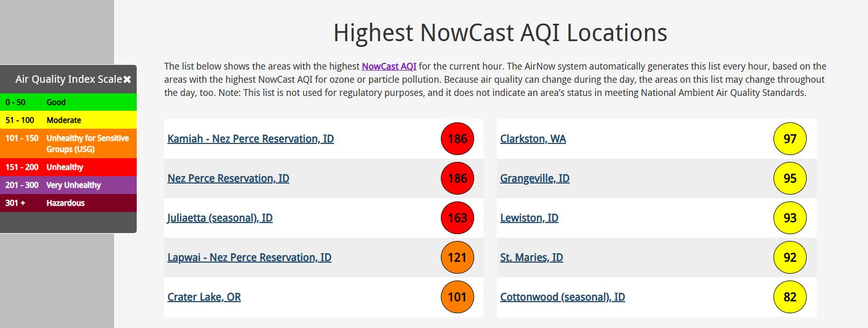This screenshot has width=868, height=328.
Task: Select the maroon Hazardous scale row
Action: click(68, 203)
